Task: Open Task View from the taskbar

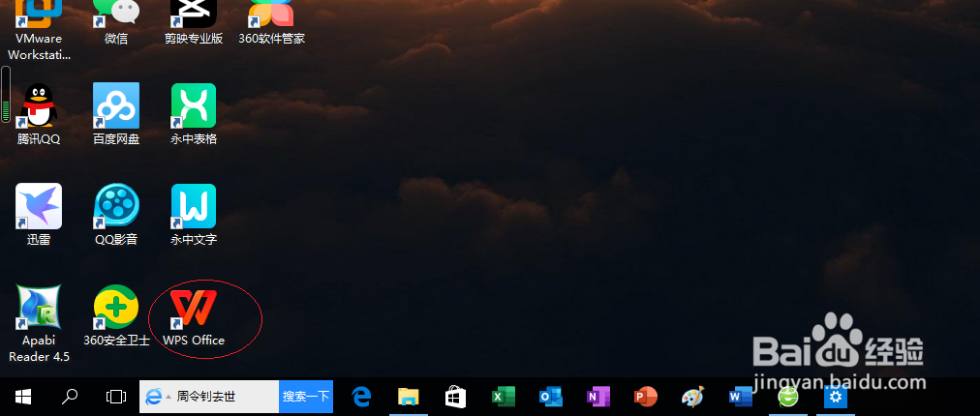Action: point(116,396)
